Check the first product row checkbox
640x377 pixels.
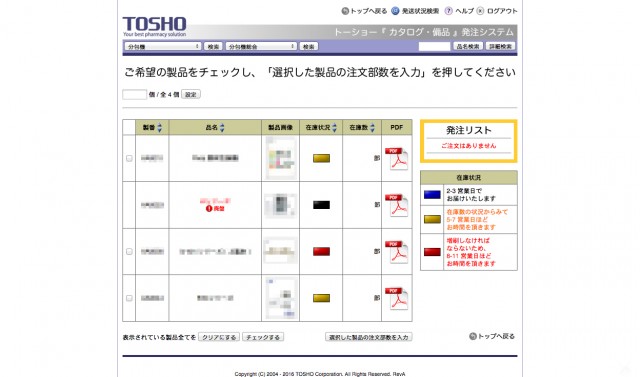(129, 158)
